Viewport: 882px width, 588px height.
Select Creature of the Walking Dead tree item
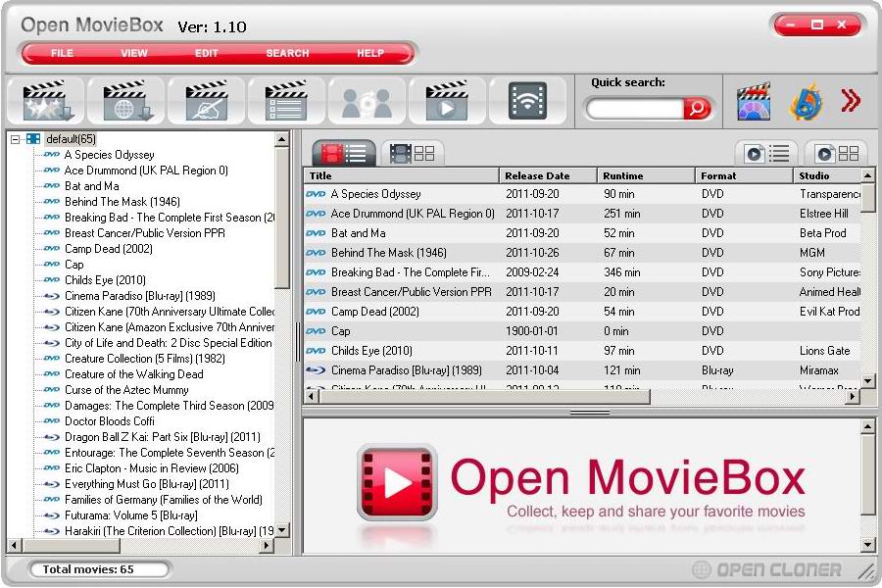point(134,374)
